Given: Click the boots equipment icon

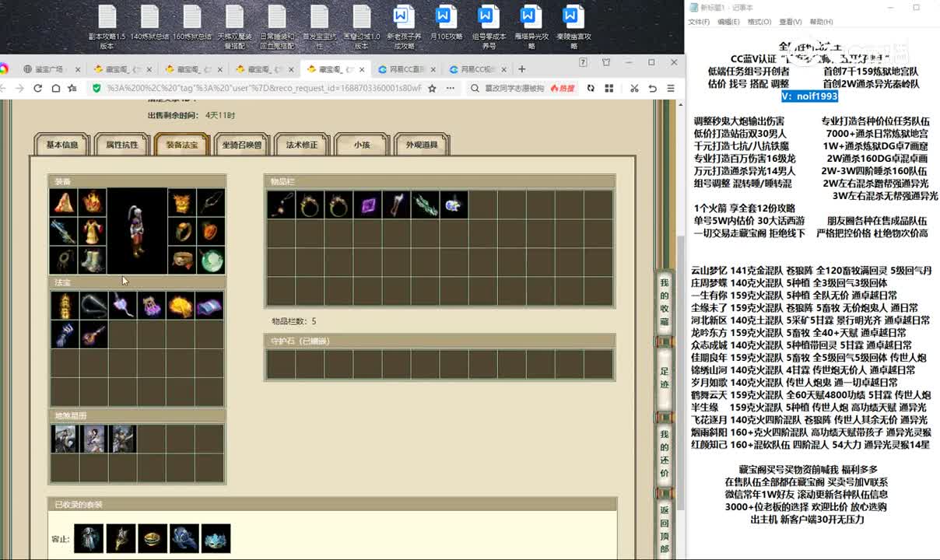Looking at the screenshot, I should tap(92, 261).
